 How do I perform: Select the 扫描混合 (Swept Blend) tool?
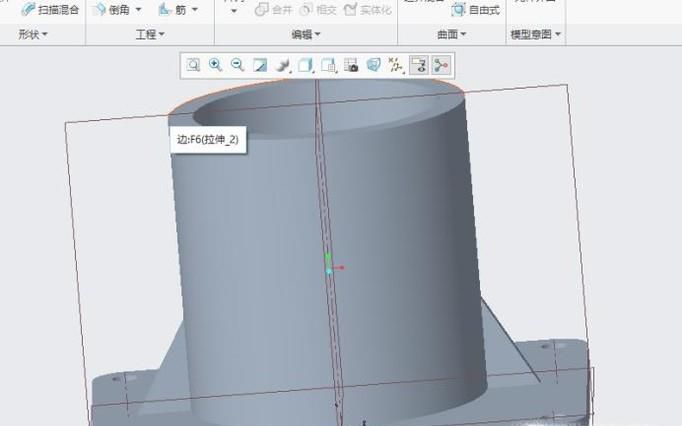point(50,9)
